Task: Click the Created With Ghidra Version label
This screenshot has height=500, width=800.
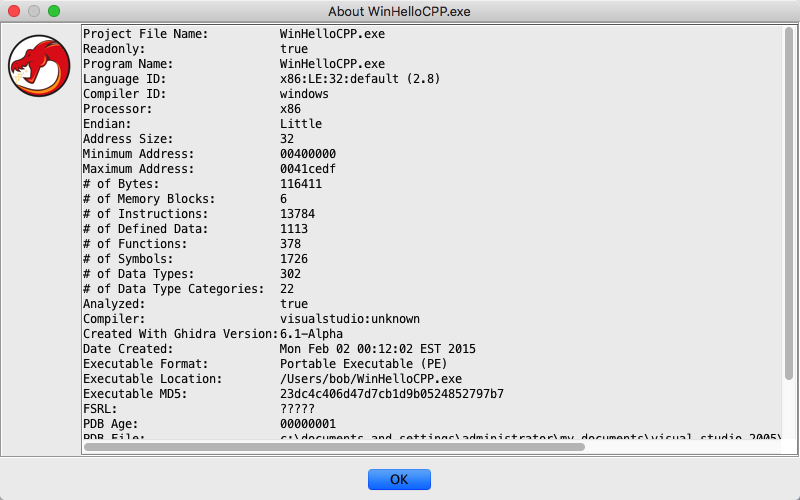Action: [178, 334]
